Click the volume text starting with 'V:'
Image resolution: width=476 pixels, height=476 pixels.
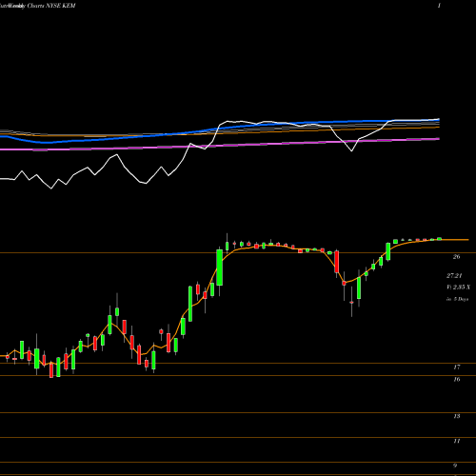[458, 288]
